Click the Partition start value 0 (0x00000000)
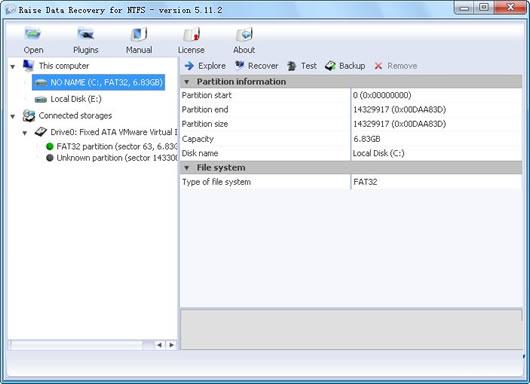530x384 pixels. (382, 95)
